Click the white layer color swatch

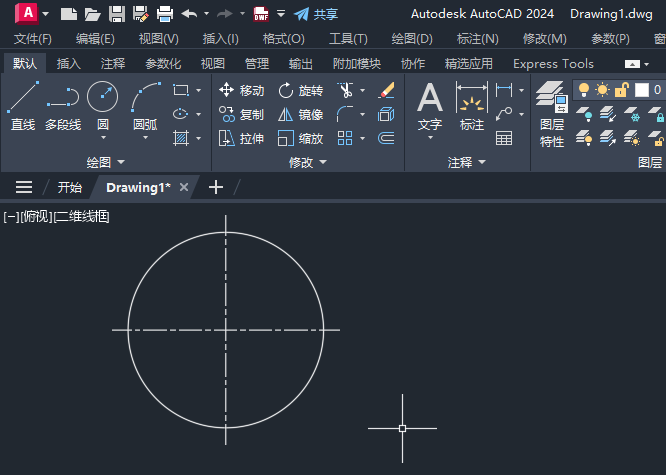641,90
